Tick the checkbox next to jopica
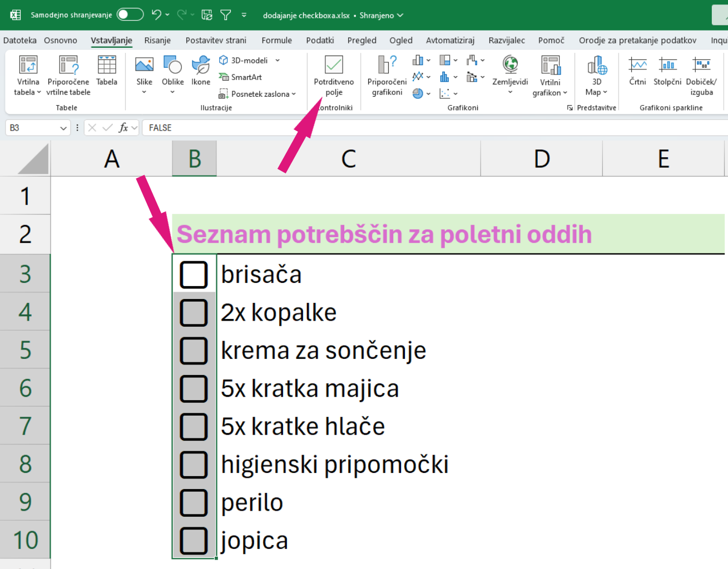The width and height of the screenshot is (728, 569). point(194,540)
